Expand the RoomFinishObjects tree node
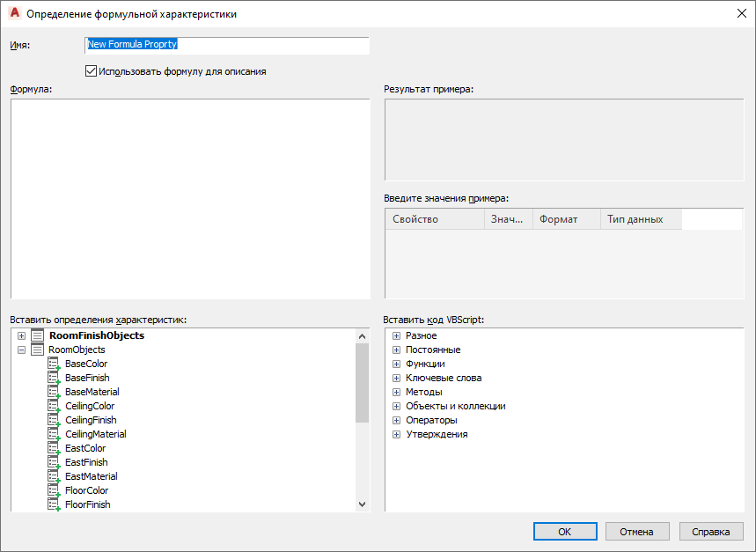 (21, 335)
